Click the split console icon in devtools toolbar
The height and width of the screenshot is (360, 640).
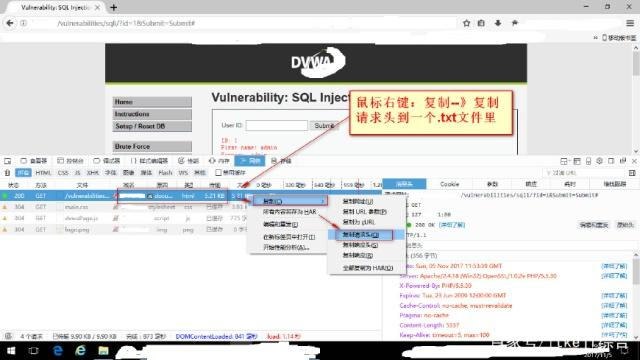pos(577,161)
